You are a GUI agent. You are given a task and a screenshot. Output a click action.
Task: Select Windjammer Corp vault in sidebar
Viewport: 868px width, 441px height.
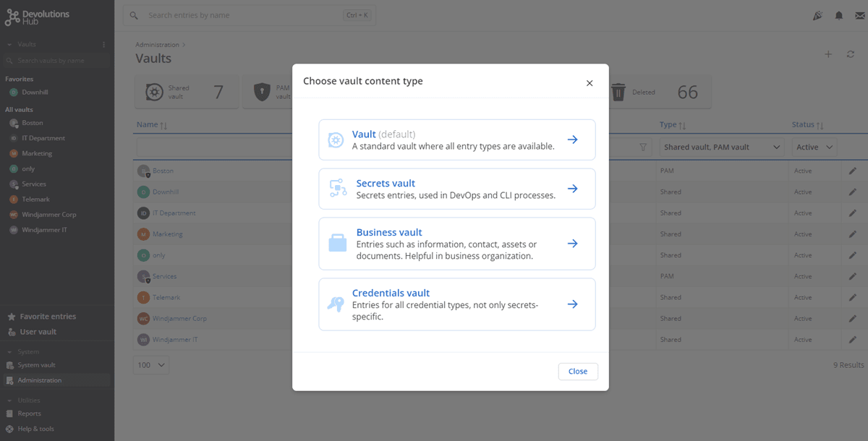(x=48, y=215)
